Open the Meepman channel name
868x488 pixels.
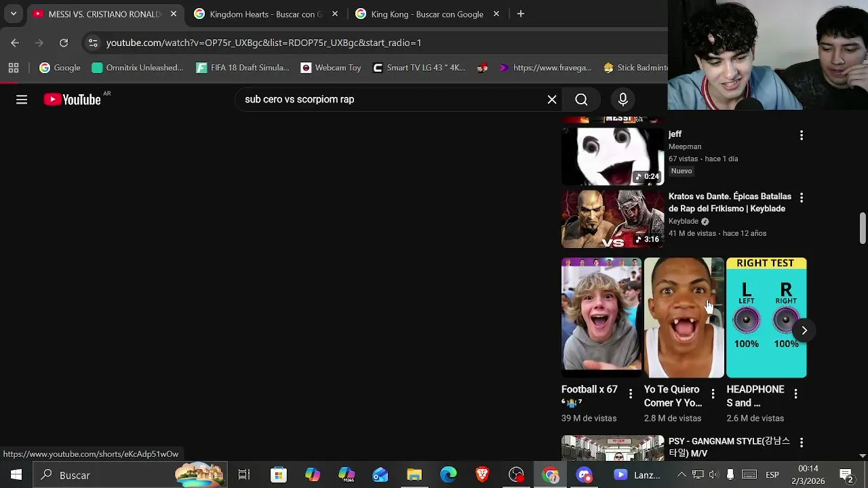pyautogui.click(x=685, y=146)
